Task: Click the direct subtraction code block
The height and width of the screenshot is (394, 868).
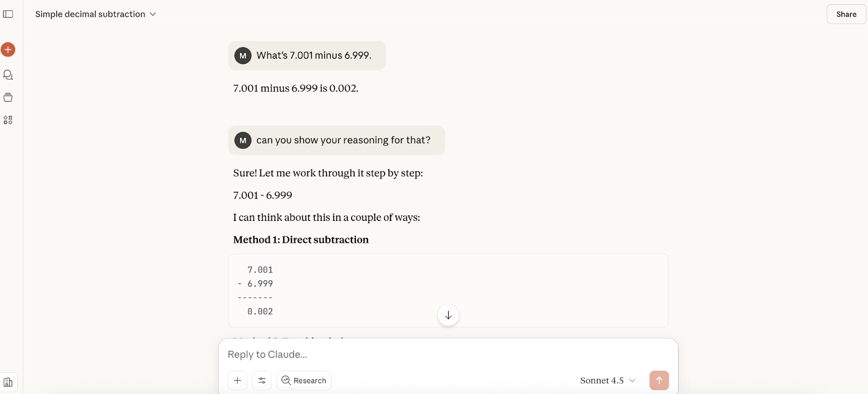Action: point(448,290)
